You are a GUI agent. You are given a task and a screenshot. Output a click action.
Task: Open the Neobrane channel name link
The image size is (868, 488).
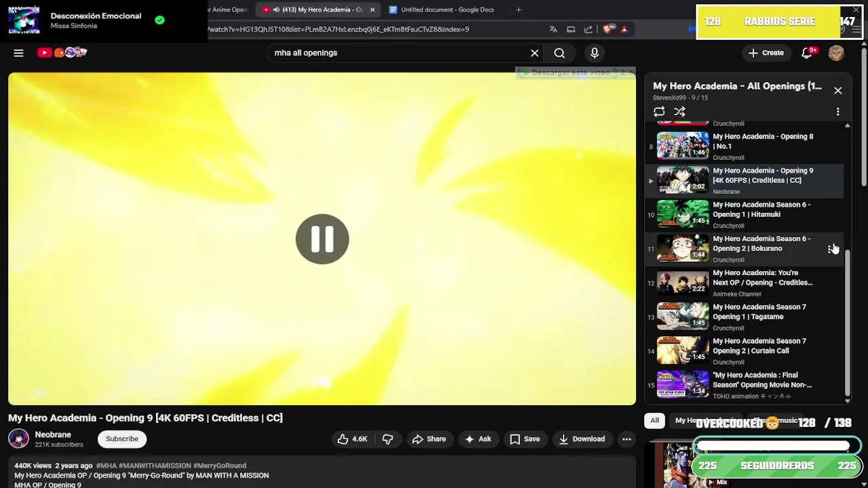click(x=53, y=434)
